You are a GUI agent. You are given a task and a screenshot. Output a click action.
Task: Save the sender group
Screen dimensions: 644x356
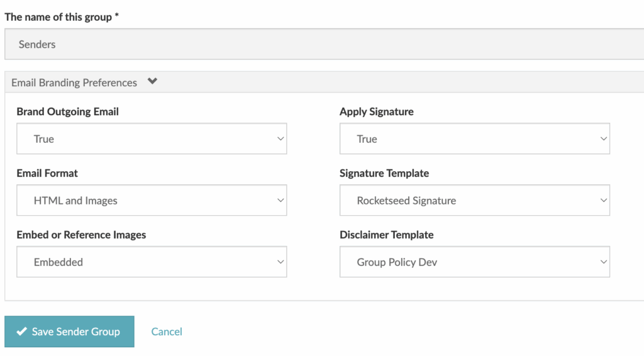click(69, 331)
